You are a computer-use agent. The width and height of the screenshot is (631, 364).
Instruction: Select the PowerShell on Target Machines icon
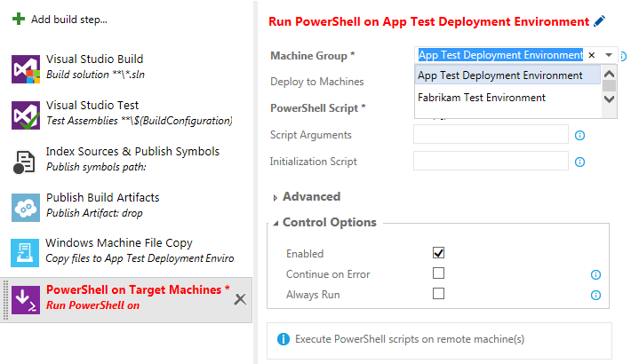pos(26,300)
